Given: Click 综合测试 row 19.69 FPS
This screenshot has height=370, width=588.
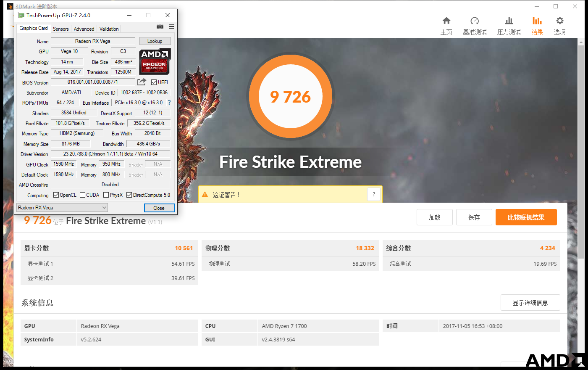Looking at the screenshot, I should pyautogui.click(x=471, y=264).
